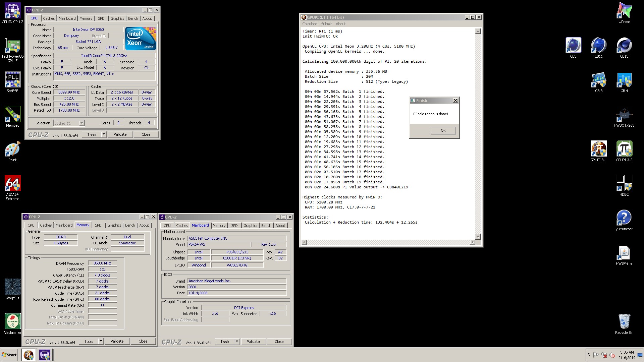This screenshot has width=644, height=362.
Task: Open the GB 4 desktop shortcut
Action: (624, 82)
